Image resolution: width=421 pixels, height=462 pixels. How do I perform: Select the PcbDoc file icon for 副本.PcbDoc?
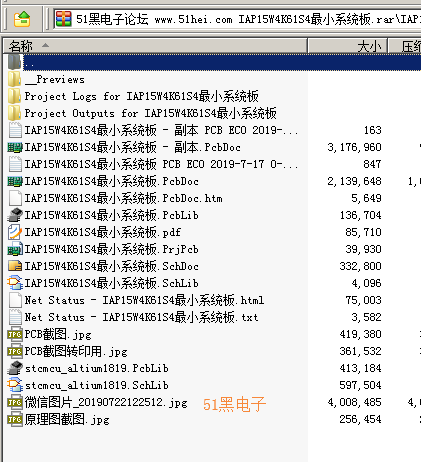[x=15, y=147]
